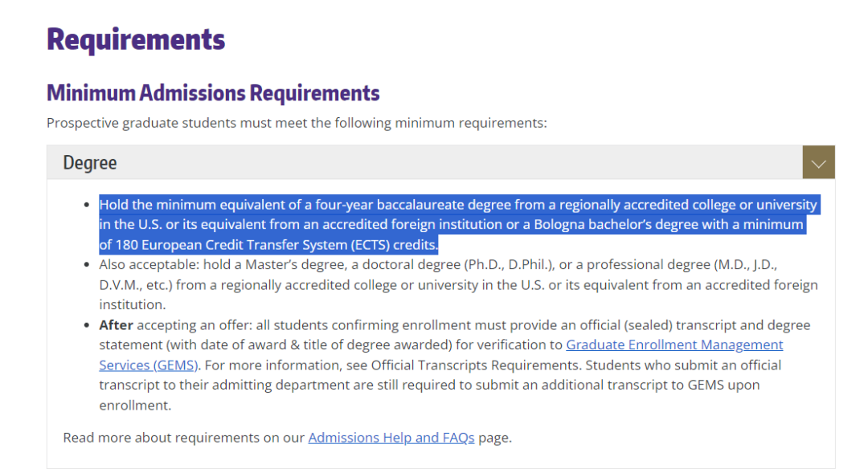
Task: Click the Prospective graduate students intro sentence
Action: click(297, 123)
